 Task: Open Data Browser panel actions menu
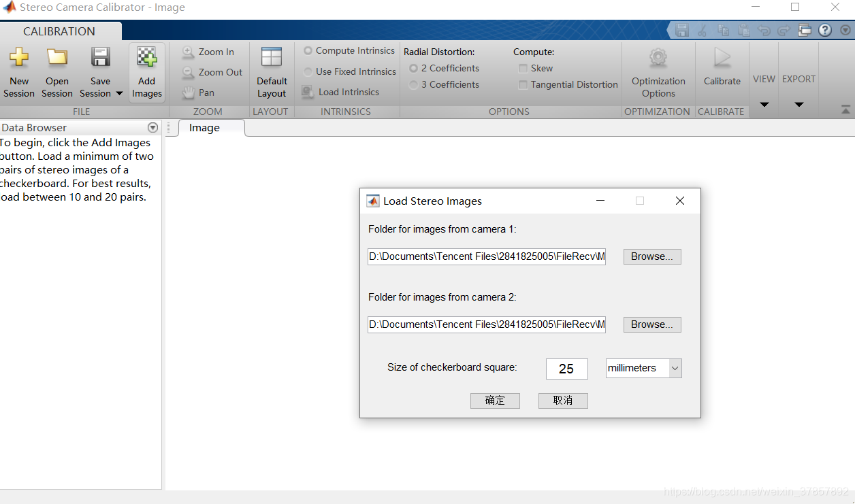pyautogui.click(x=152, y=128)
